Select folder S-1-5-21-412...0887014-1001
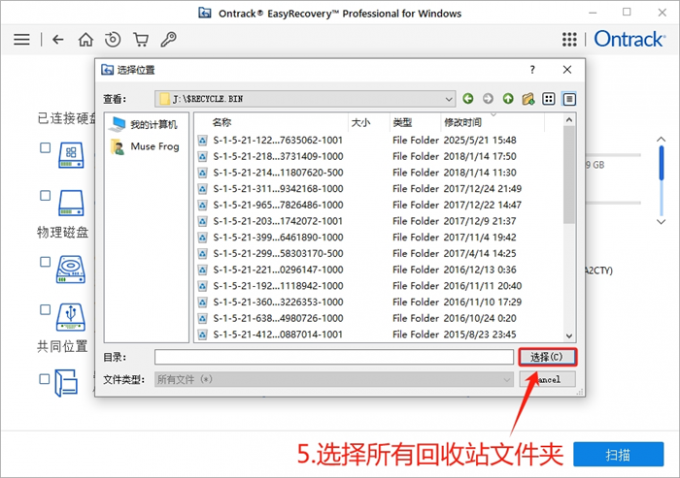This screenshot has height=478, width=680. click(278, 334)
